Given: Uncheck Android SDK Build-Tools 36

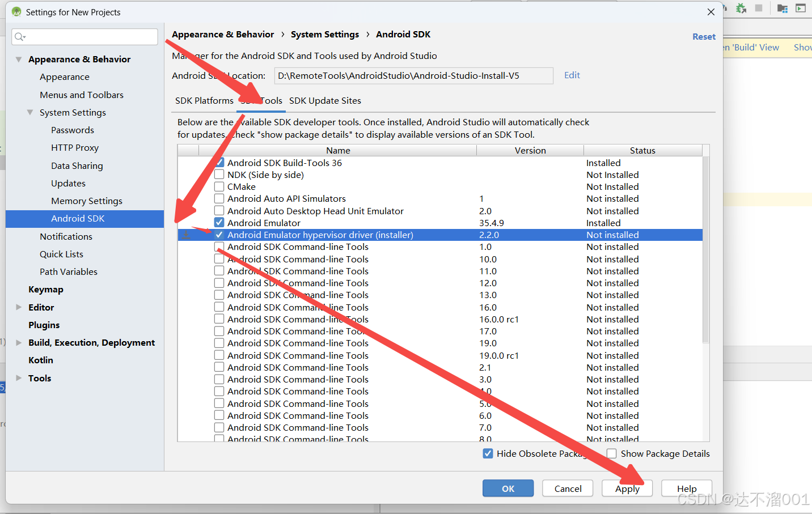Looking at the screenshot, I should coord(219,163).
